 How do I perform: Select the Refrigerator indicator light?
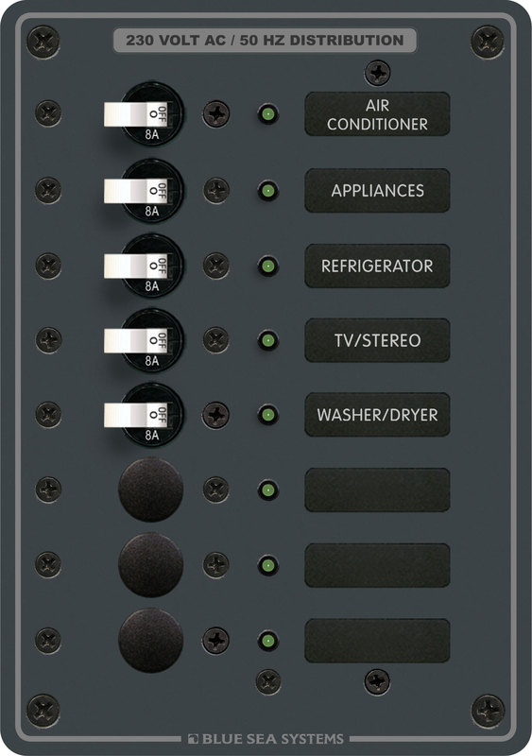(267, 266)
